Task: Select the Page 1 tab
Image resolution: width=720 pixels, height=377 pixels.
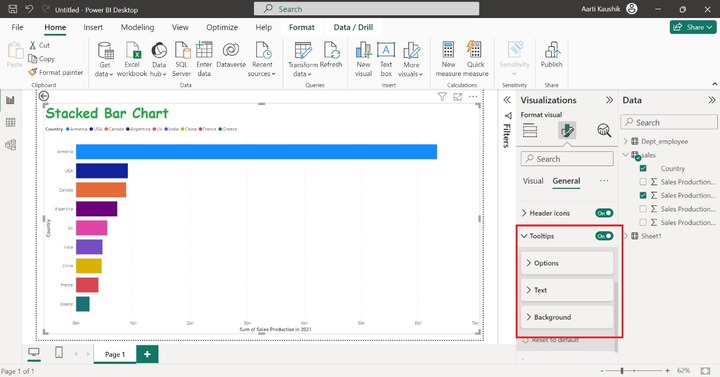Action: click(x=115, y=354)
